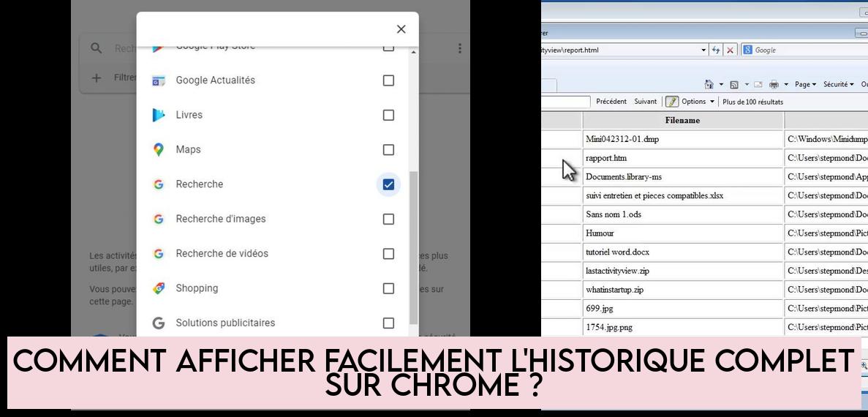The width and height of the screenshot is (868, 417).
Task: Click the Home icon in the IE command bar
Action: tap(709, 84)
